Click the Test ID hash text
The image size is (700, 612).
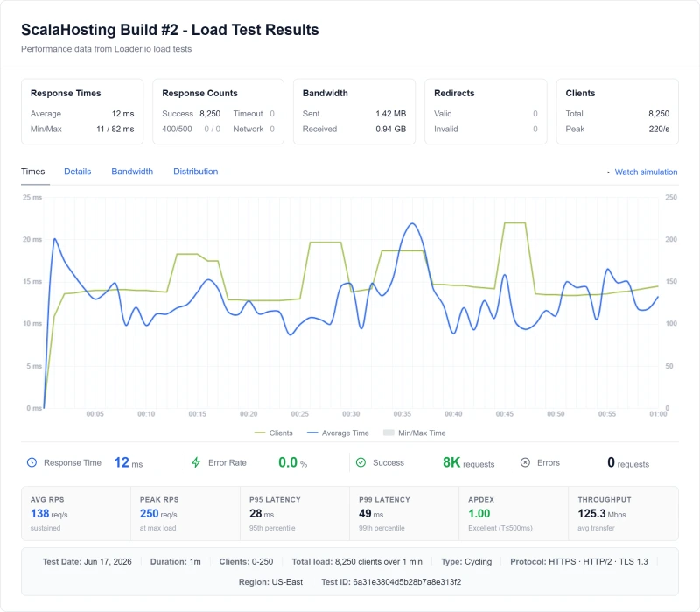coord(391,582)
